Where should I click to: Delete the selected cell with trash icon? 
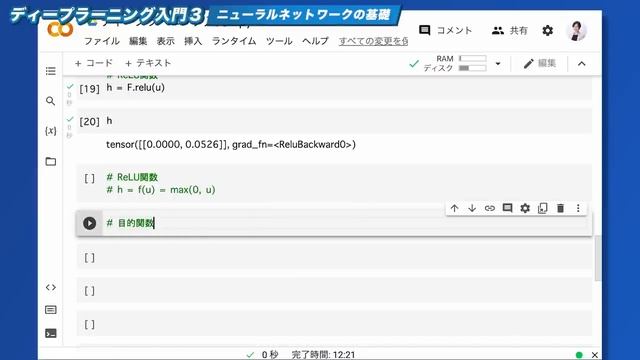click(560, 208)
